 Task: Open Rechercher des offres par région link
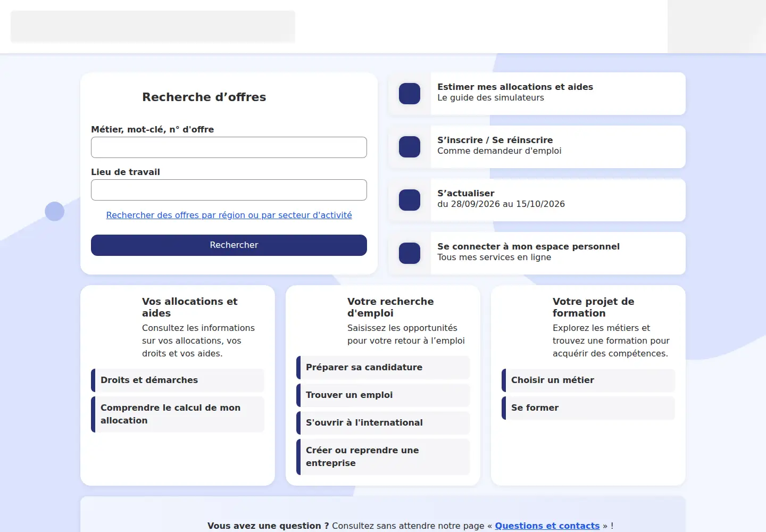pyautogui.click(x=229, y=215)
